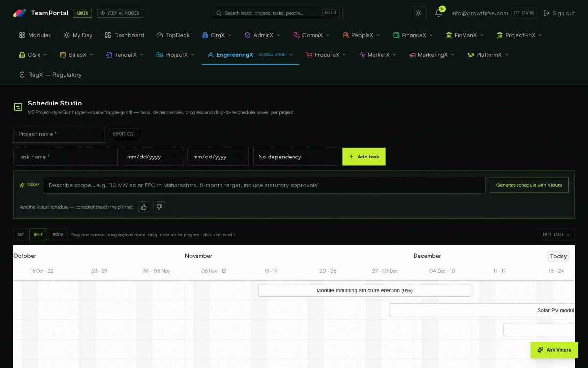Screen dimensions: 588x368
Task: Open the No dependency dropdown
Action: click(295, 157)
